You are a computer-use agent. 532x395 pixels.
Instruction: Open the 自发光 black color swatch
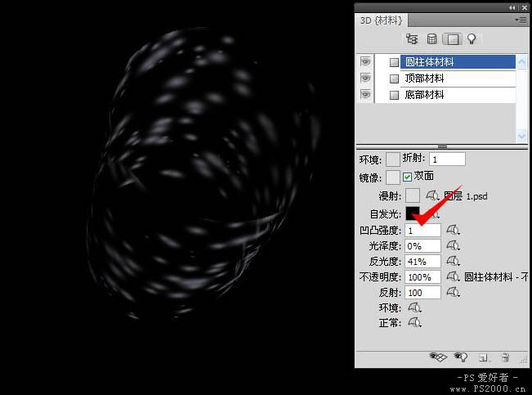pos(413,213)
